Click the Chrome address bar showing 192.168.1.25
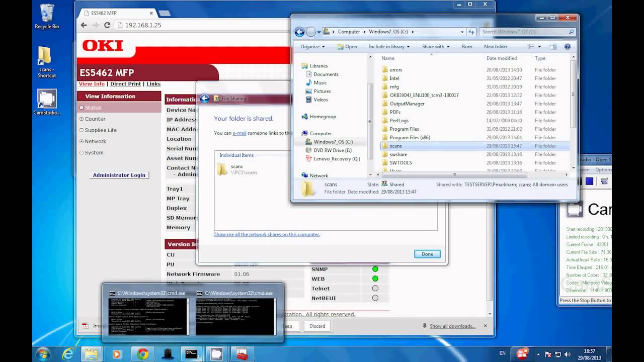Viewport: 644px width, 362px height. 201,25
